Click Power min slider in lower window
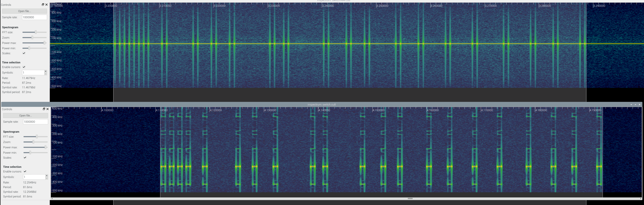Screen dimensions: 644x205 point(30,152)
